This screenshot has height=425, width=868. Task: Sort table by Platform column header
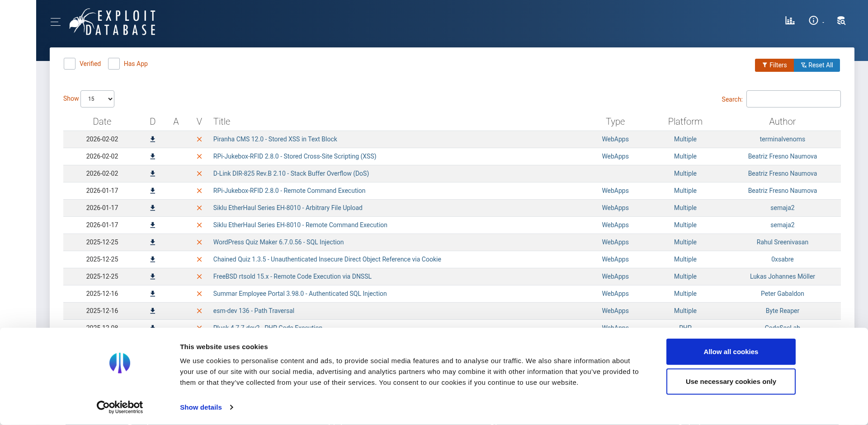click(x=685, y=121)
